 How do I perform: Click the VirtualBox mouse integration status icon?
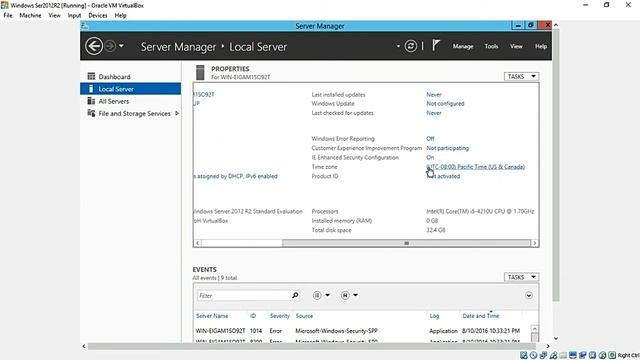(x=602, y=355)
